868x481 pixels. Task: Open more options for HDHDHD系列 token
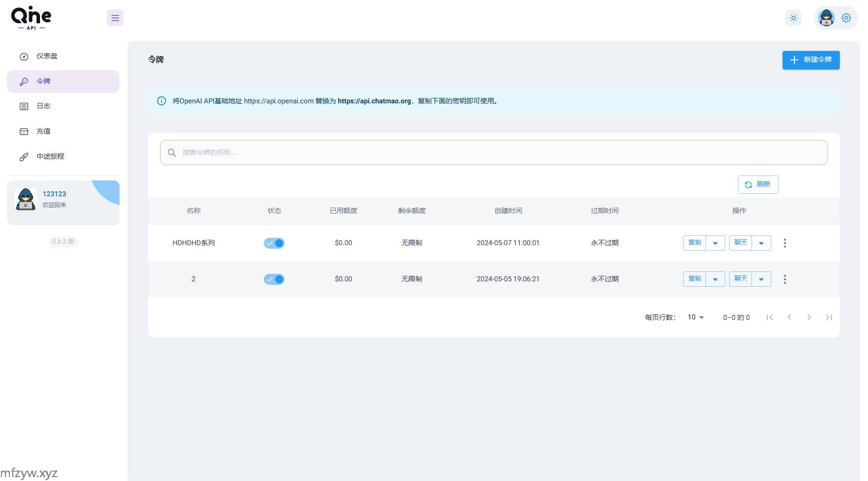(x=785, y=243)
